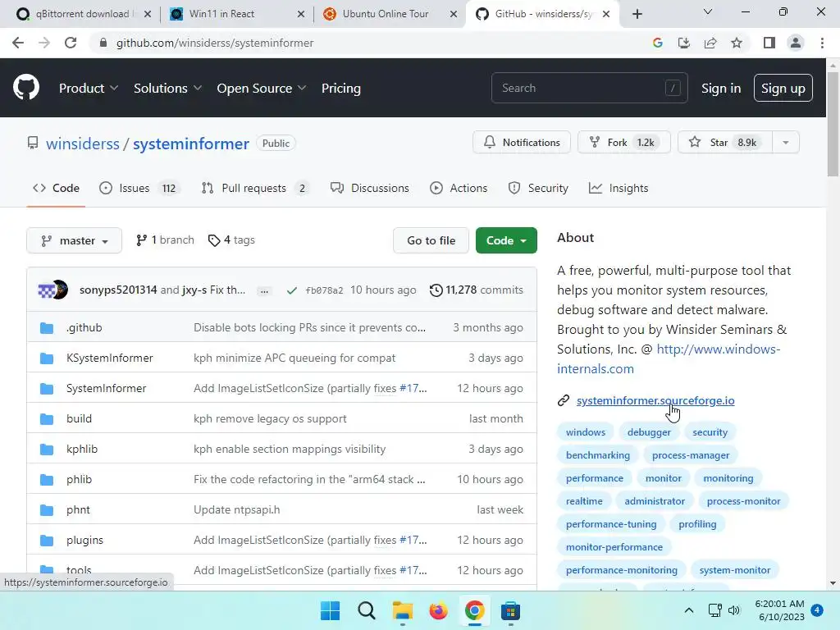The height and width of the screenshot is (630, 840).
Task: Open the systeminformer.sourceforge.io link
Action: [x=655, y=400]
